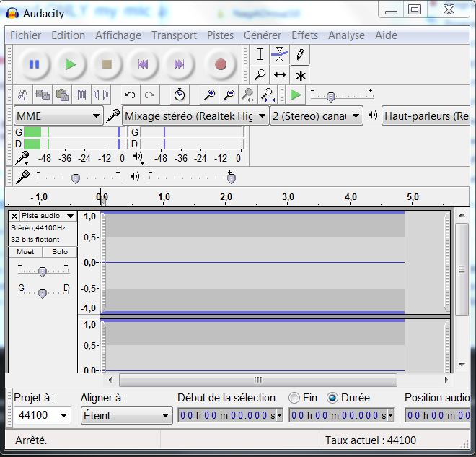
Task: Click the Copy toolbar icon
Action: tap(43, 95)
